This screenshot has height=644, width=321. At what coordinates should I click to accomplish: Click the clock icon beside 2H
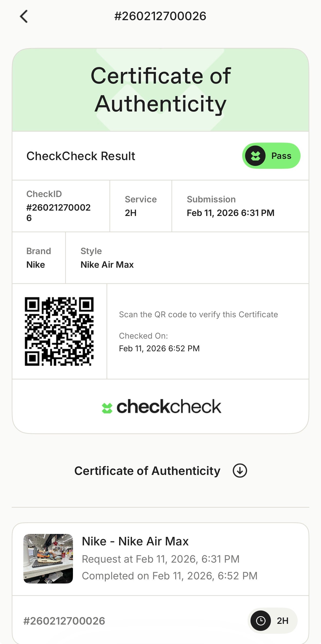point(260,620)
